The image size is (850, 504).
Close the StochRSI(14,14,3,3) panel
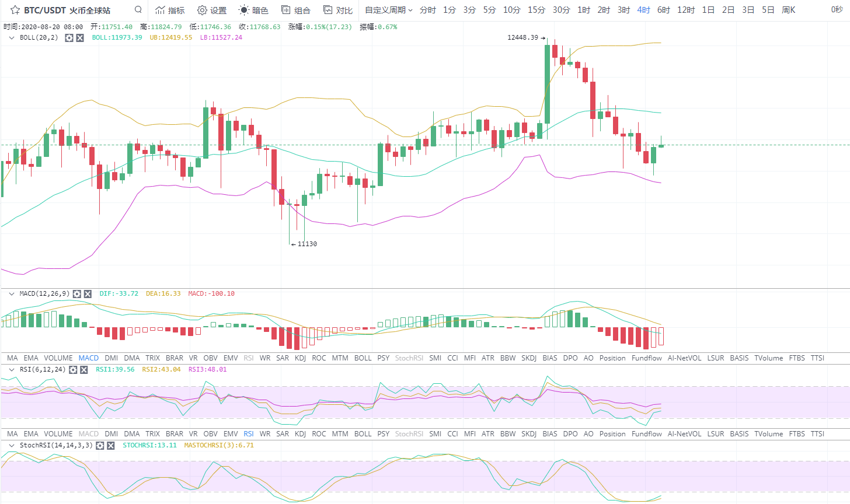[110, 446]
